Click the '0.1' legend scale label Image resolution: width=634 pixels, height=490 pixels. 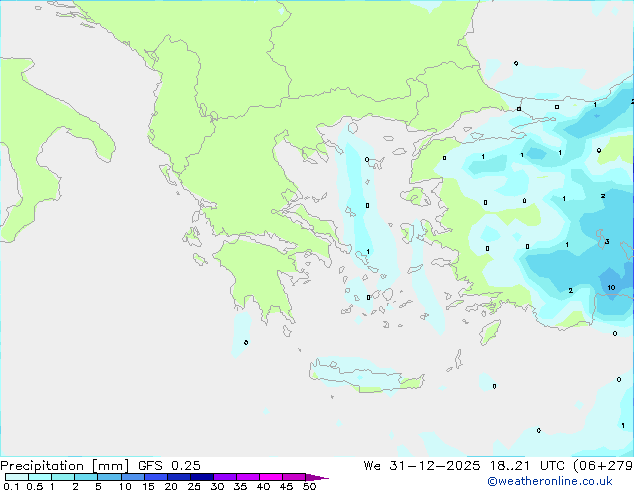coord(11,486)
